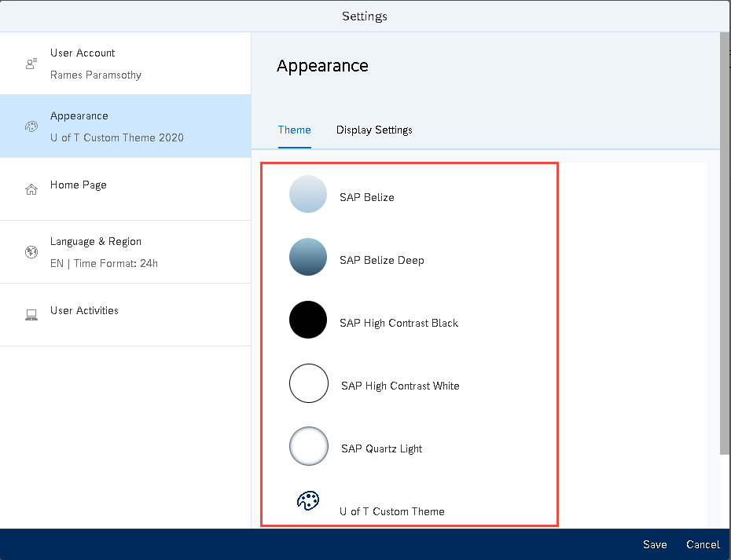This screenshot has width=731, height=560.
Task: Pick the SAP High Contrast Black swatch
Action: [308, 320]
